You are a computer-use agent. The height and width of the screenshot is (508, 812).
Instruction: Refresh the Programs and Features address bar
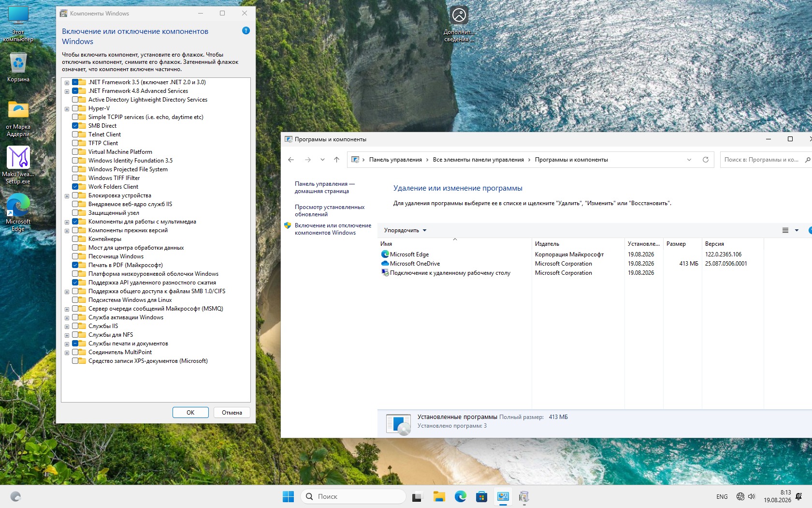[x=706, y=160]
